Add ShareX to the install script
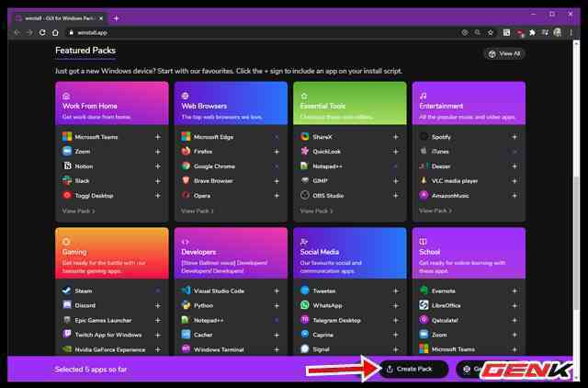Viewport: 588px width, 388px height. click(x=396, y=137)
